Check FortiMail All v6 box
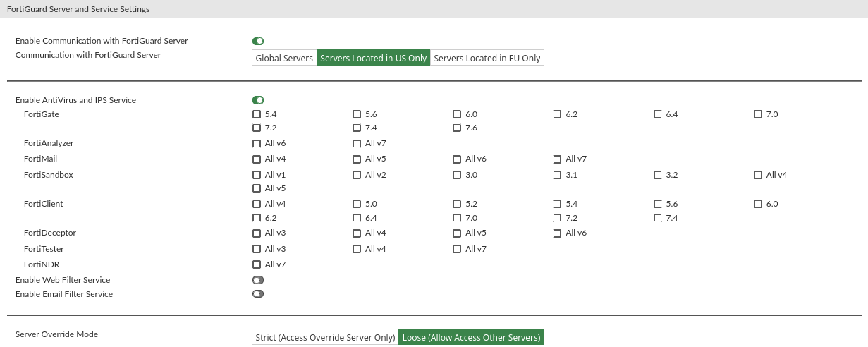The image size is (868, 347). tap(457, 159)
